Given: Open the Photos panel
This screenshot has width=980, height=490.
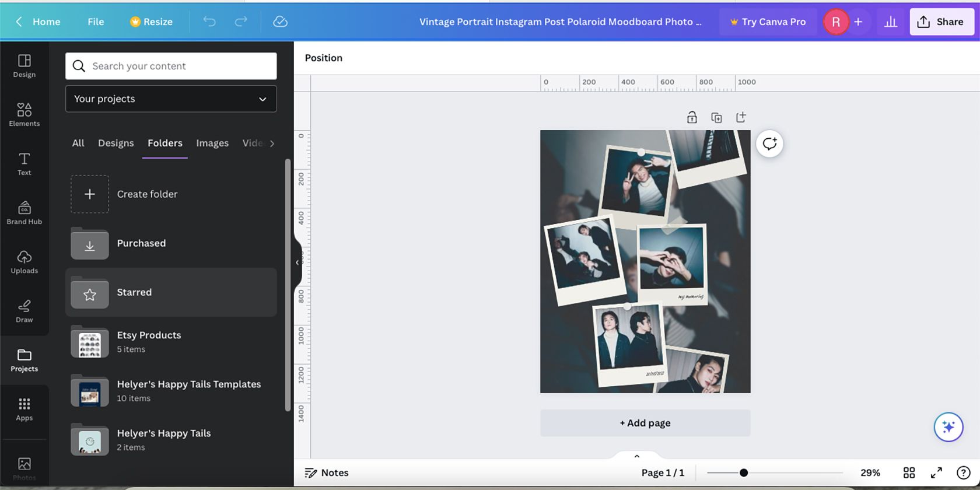Looking at the screenshot, I should point(24,468).
